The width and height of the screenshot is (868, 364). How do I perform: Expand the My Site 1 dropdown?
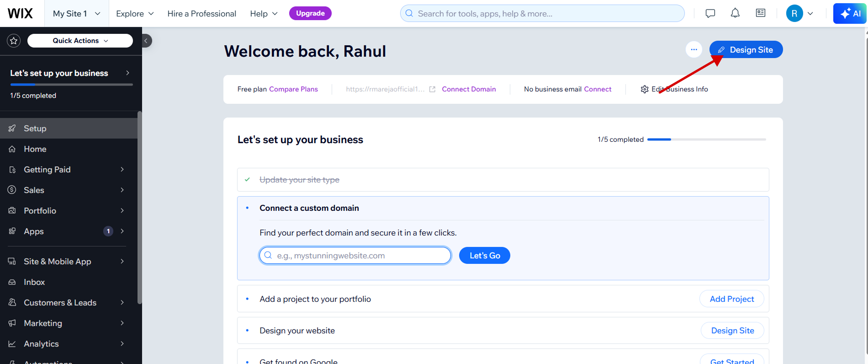tap(76, 13)
